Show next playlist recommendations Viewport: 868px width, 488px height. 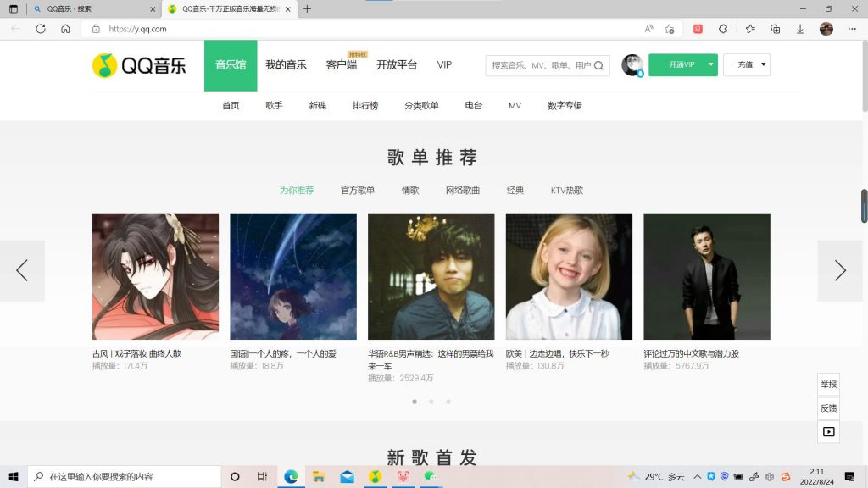[840, 270]
